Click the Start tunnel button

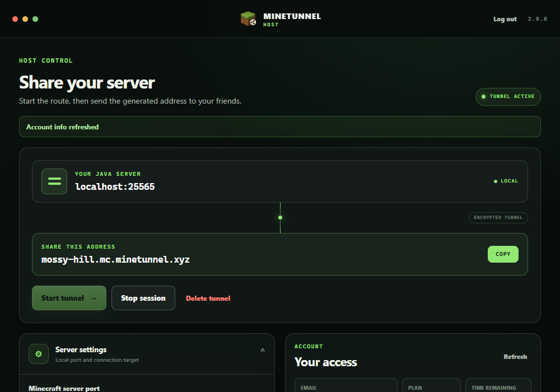pos(69,298)
